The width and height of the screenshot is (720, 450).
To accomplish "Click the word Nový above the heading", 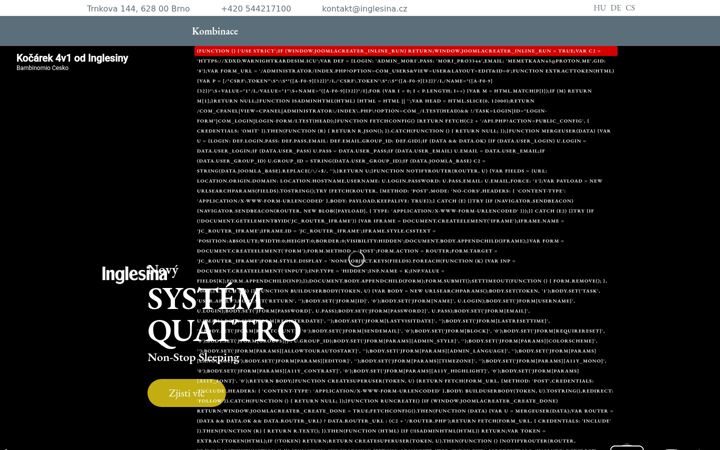I will click(x=164, y=270).
